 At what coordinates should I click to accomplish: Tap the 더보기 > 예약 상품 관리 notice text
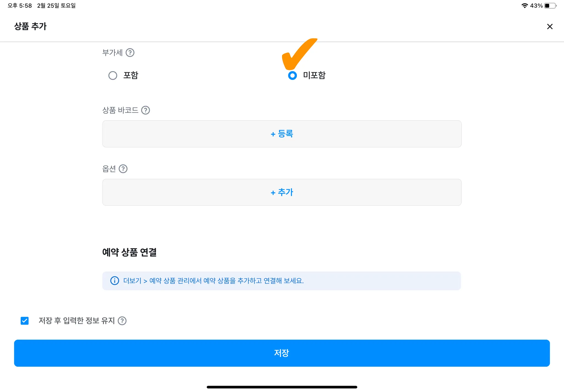[x=213, y=281]
